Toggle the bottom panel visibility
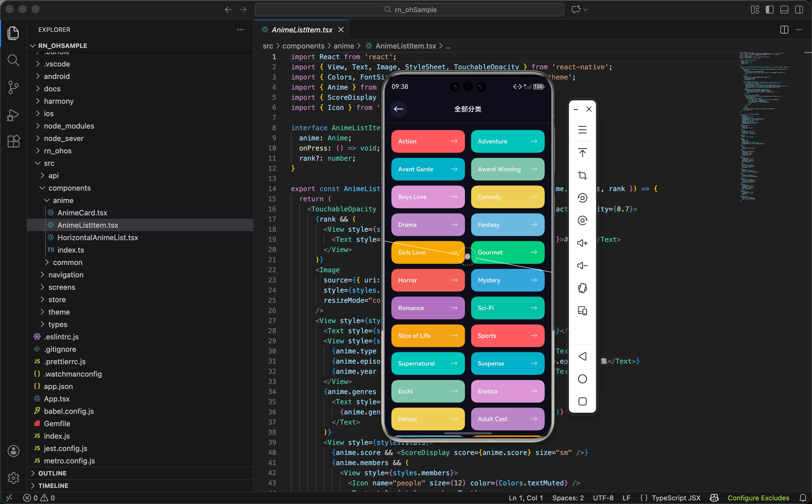Screen dimensions: 812x504 784,10
